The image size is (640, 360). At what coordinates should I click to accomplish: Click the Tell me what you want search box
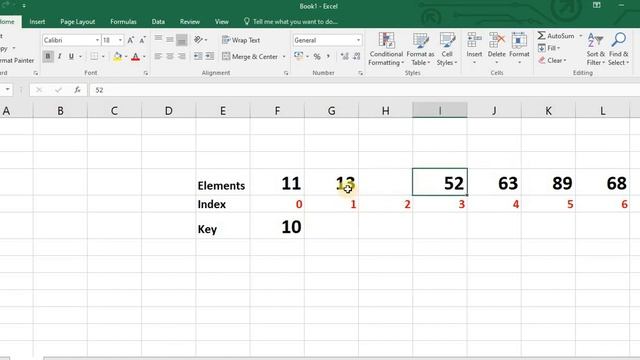[x=291, y=22]
